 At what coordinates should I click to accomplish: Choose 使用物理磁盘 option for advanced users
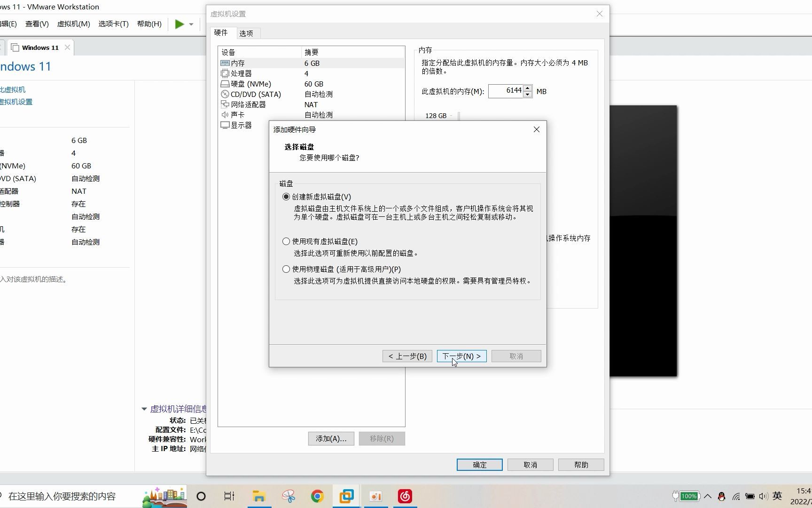[x=286, y=269]
